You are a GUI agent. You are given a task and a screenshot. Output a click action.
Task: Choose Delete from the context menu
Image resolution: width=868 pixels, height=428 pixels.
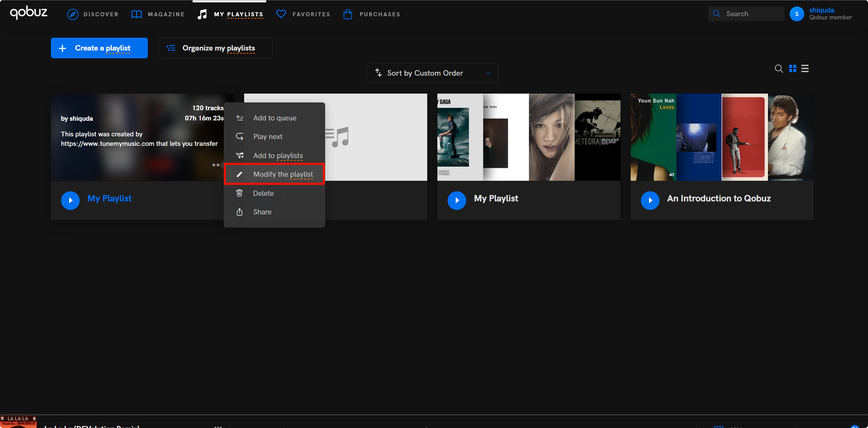263,193
